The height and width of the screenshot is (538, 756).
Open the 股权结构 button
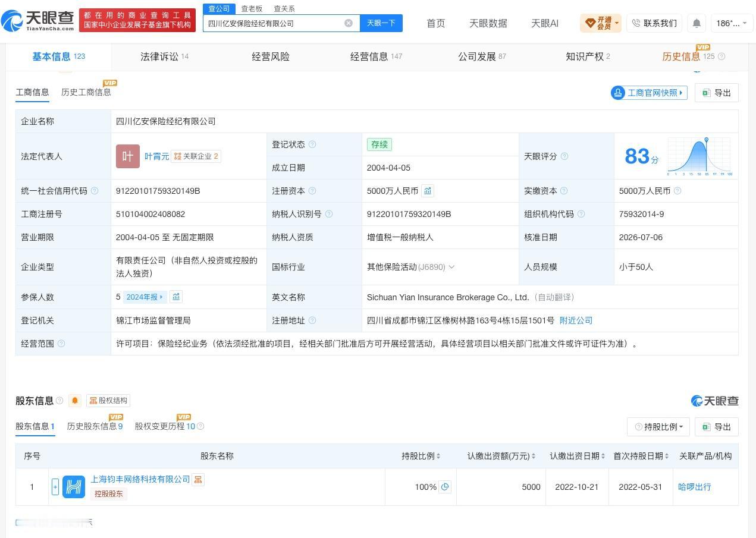pyautogui.click(x=108, y=401)
